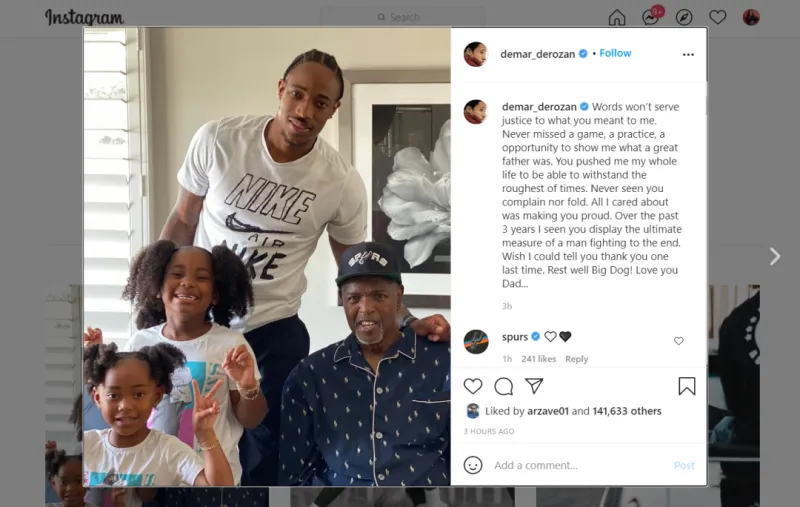Viewport: 800px width, 507px height.
Task: Open arzave01 profile from likes
Action: pyautogui.click(x=547, y=411)
